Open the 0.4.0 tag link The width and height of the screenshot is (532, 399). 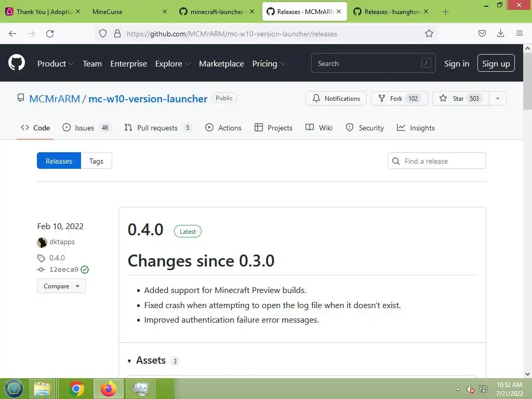pos(57,258)
